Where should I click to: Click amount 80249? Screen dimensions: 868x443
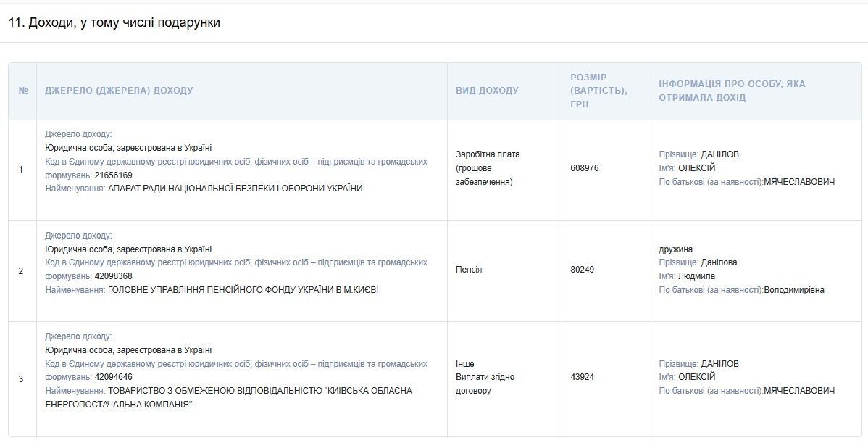[x=583, y=270]
